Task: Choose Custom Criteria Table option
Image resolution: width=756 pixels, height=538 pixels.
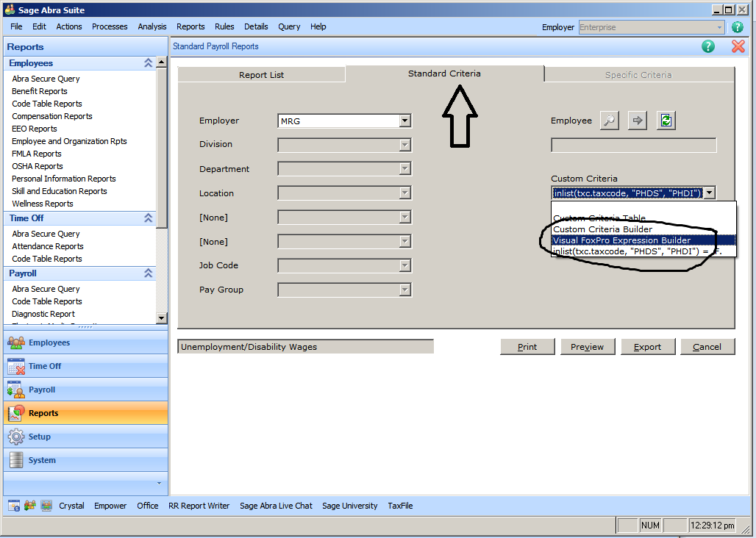Action: 643,218
